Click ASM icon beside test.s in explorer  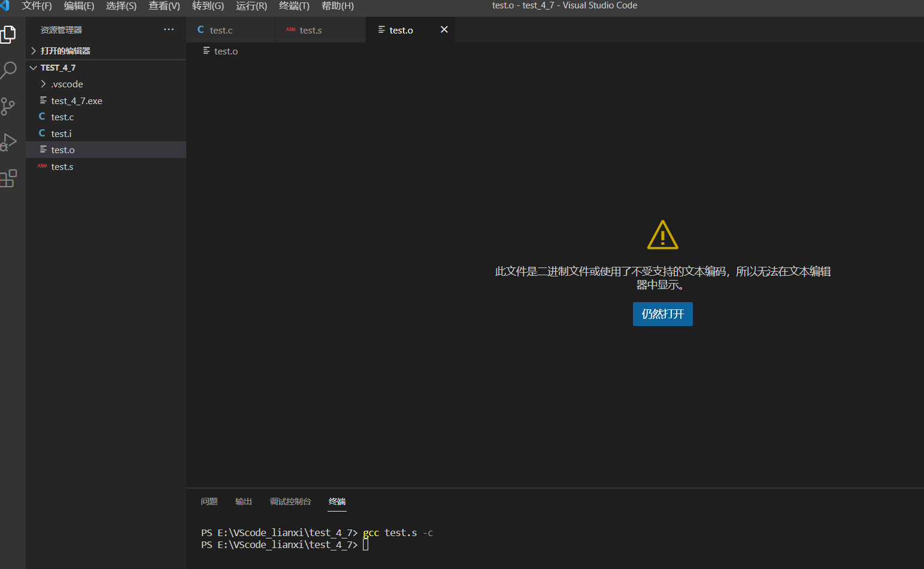(x=42, y=166)
